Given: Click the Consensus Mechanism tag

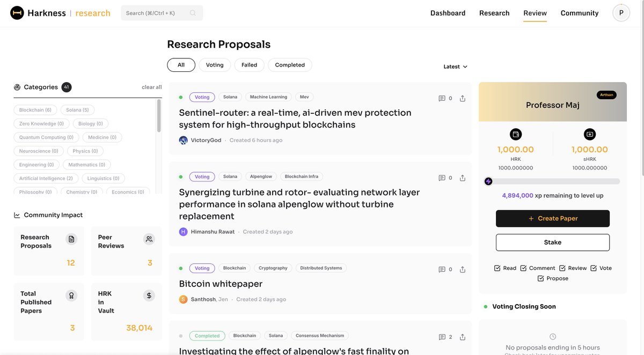Looking at the screenshot, I should click(320, 336).
